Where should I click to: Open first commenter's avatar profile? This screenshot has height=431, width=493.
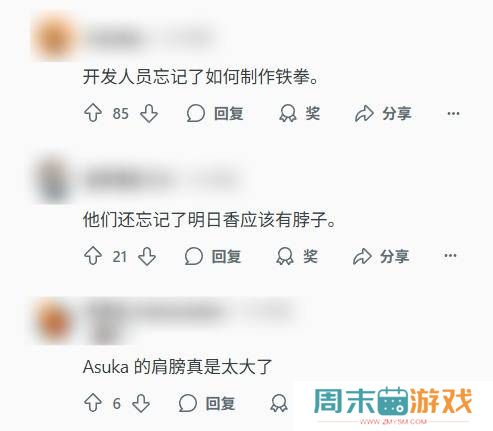point(55,37)
